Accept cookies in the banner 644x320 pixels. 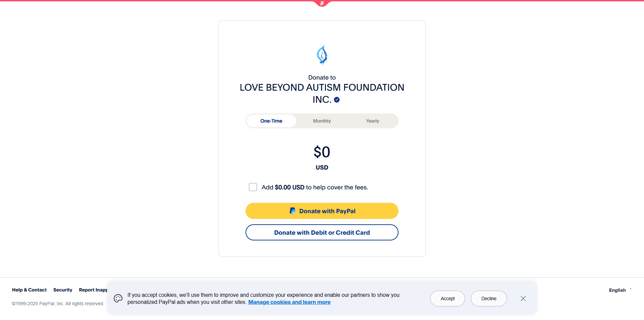[x=447, y=299]
